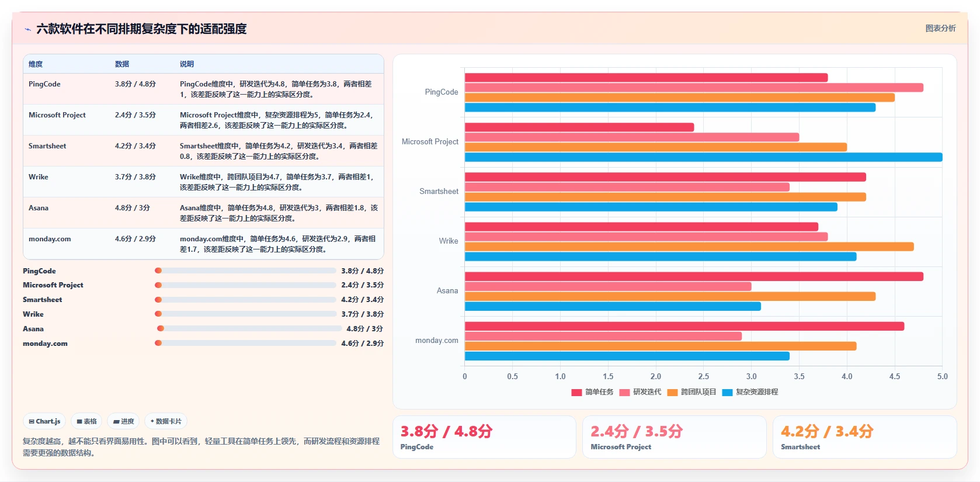Click Wrike y-axis label in chart
980x482 pixels.
pyautogui.click(x=449, y=241)
